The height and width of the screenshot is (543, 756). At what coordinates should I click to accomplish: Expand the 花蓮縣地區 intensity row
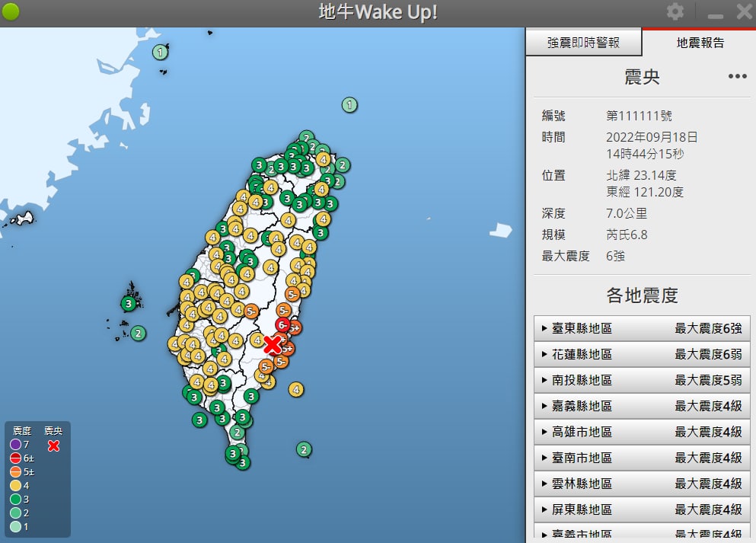pyautogui.click(x=642, y=354)
